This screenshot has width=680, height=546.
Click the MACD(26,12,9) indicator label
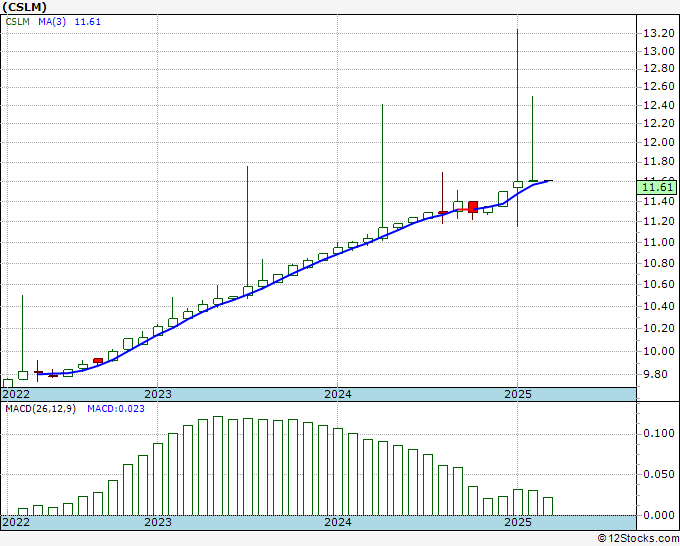point(40,409)
